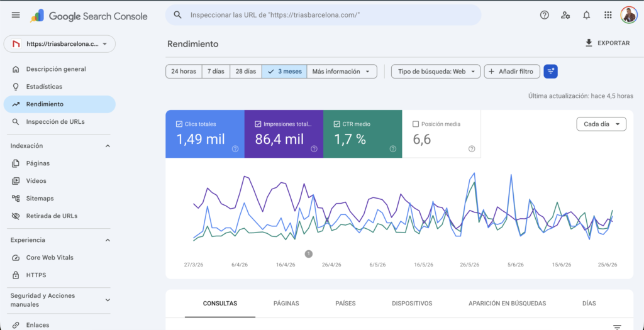Collapse the Indexación section

coord(108,146)
